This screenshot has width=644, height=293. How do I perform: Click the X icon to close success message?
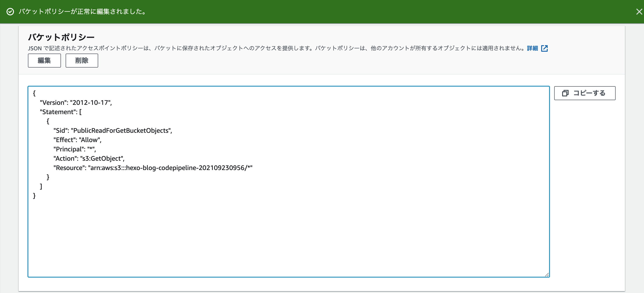(639, 11)
